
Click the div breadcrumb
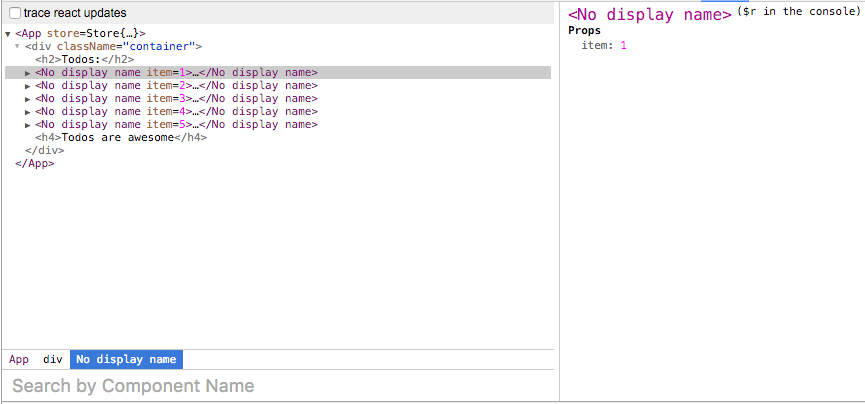point(52,359)
